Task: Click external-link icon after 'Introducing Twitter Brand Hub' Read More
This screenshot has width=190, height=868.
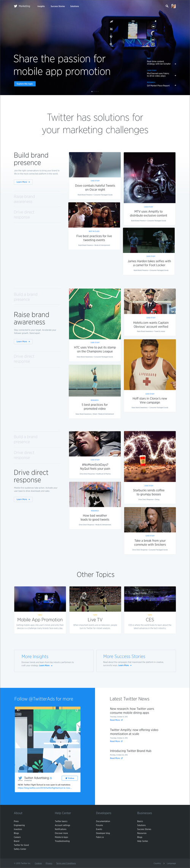Action: pos(122,758)
